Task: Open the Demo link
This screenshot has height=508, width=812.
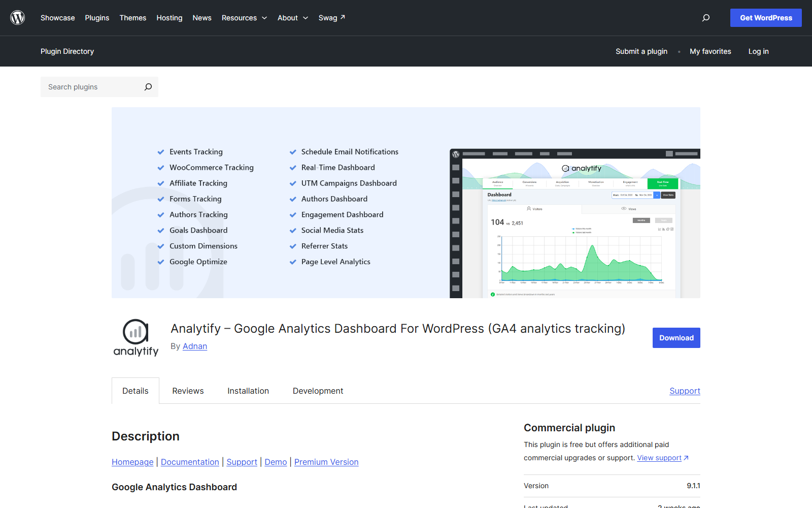Action: 276,462
